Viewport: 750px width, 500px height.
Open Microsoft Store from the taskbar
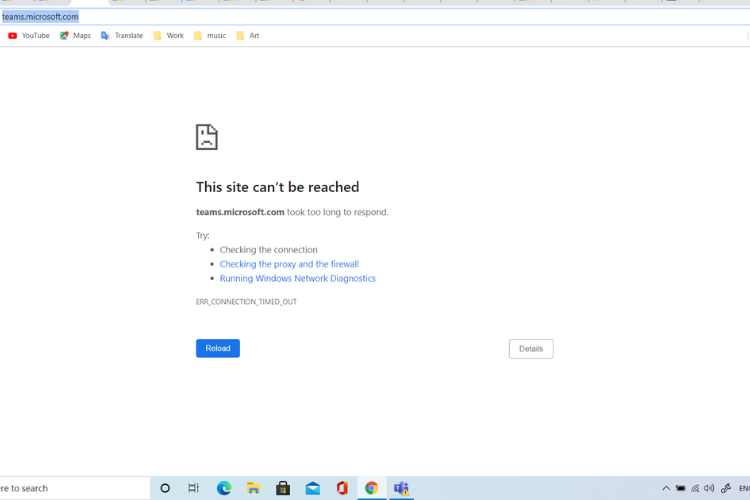pyautogui.click(x=283, y=488)
